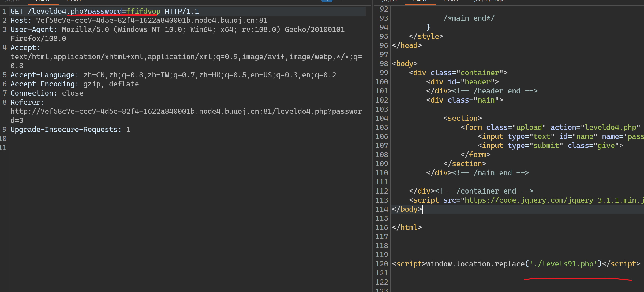Viewport: 644px width, 292px height.
Task: Click the './levels91.php' string in response
Action: 563,264
